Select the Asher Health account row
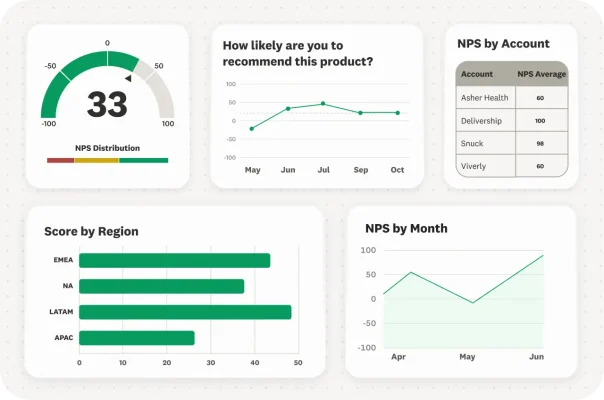 pos(512,97)
